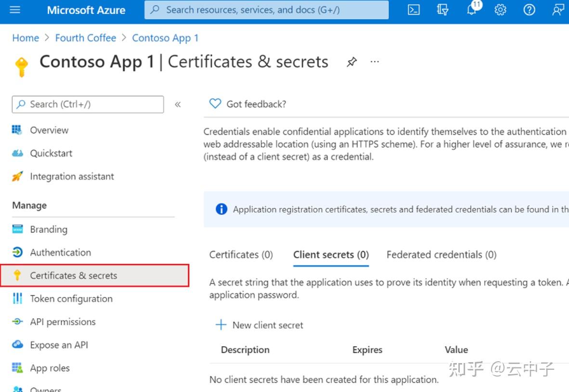Navigate to Fourth Coffee via breadcrumb

[86, 38]
